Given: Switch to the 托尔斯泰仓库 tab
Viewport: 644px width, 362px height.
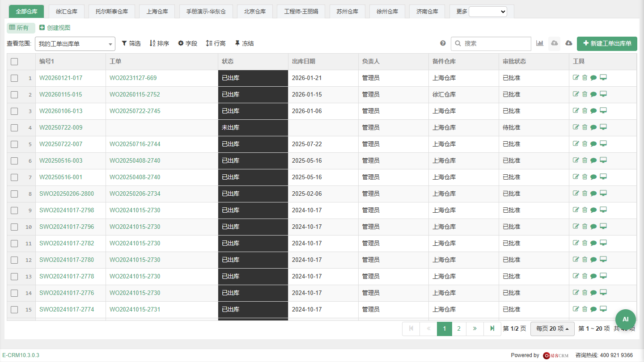Looking at the screenshot, I should [x=112, y=12].
